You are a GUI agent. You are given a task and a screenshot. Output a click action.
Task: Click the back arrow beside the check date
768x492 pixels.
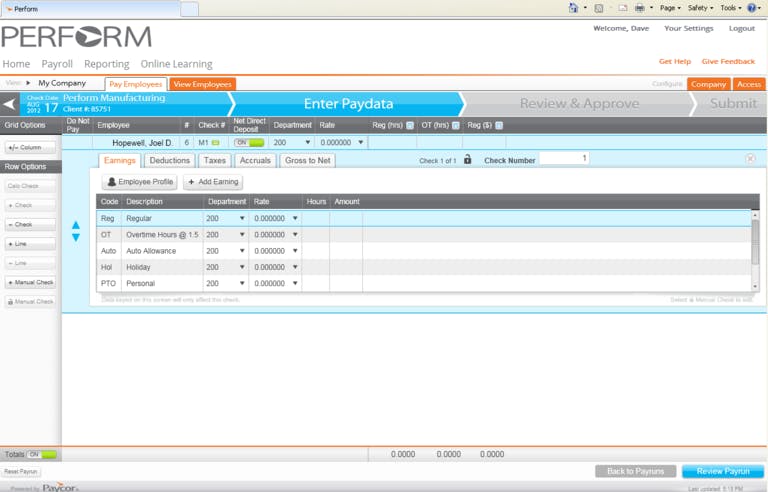(9, 104)
